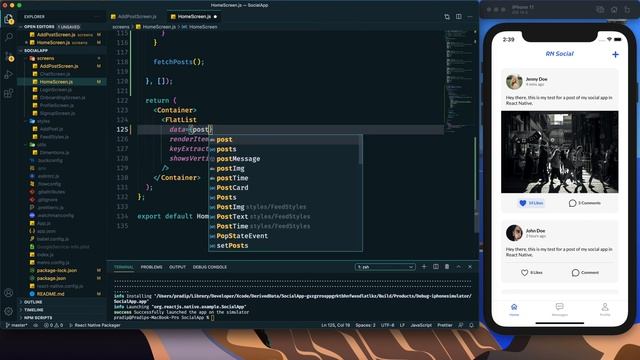Choose 'postMessage' from the autocomplete list
The image size is (640, 360).
click(284, 159)
